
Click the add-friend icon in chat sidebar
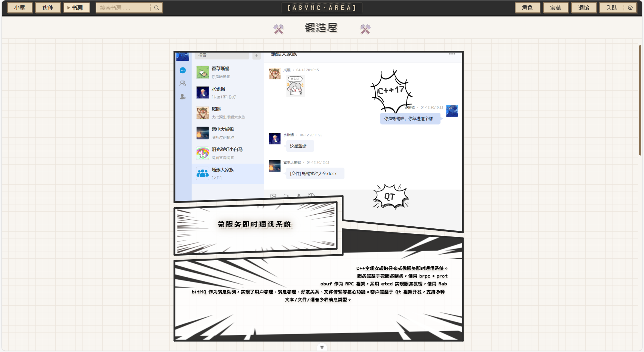[x=183, y=97]
